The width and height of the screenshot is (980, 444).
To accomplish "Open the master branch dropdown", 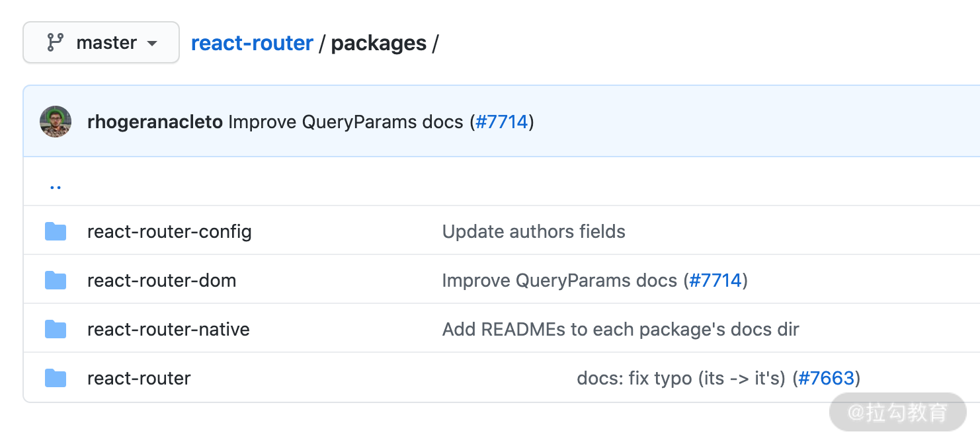I will coord(101,43).
